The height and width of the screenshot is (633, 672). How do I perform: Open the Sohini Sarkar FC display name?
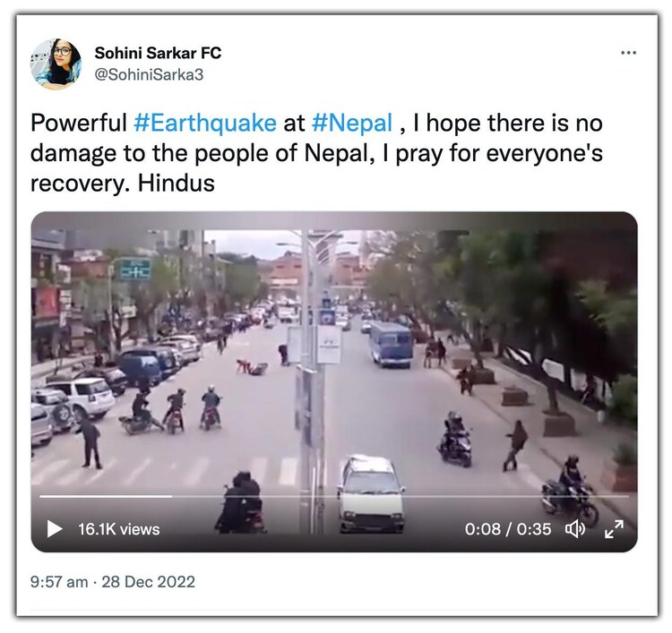(158, 53)
